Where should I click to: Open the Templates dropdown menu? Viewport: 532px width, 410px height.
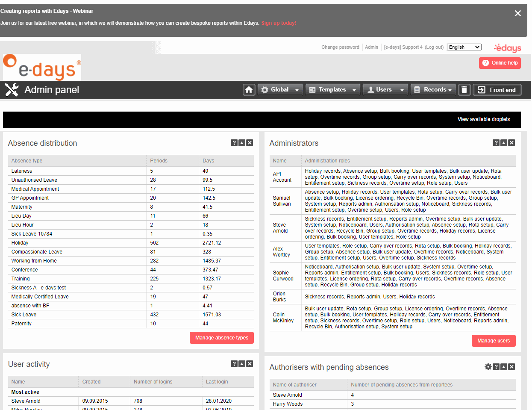pyautogui.click(x=332, y=90)
